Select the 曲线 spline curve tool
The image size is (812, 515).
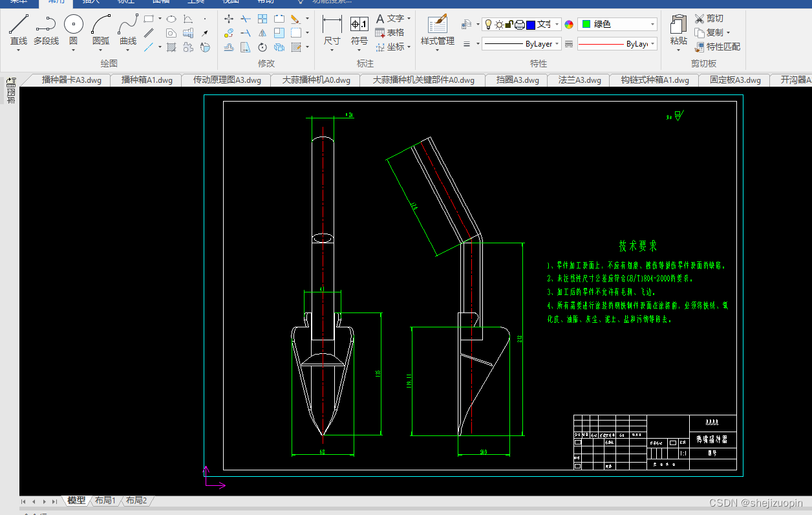(128, 30)
